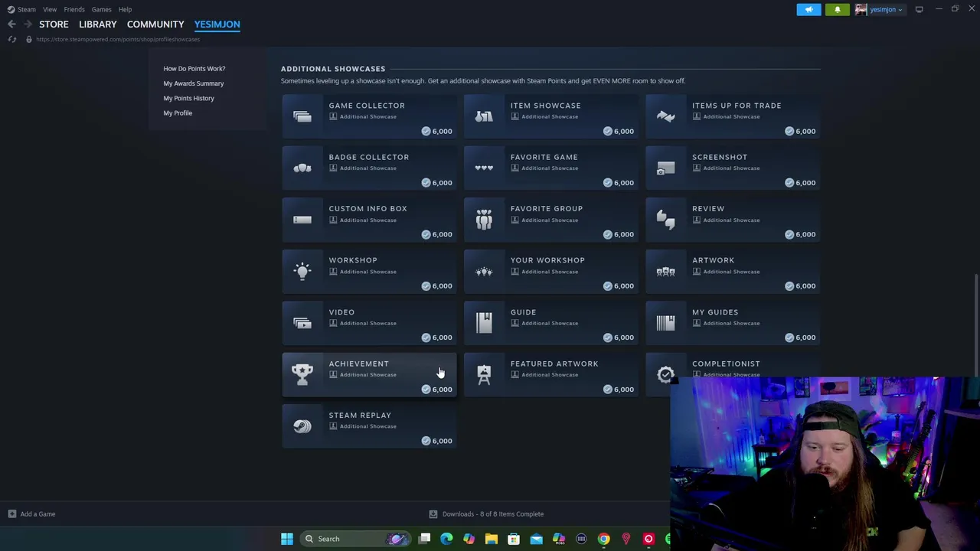Open the notifications bell icon
This screenshot has height=551, width=980.
pyautogui.click(x=837, y=9)
